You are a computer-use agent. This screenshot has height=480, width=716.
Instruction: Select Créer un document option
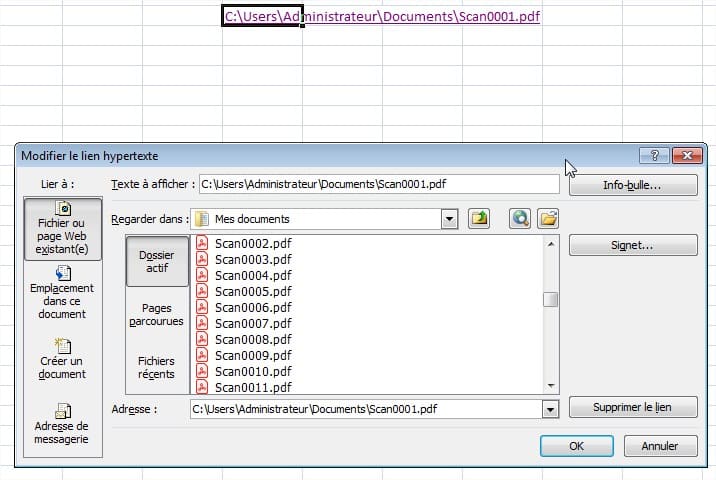click(63, 359)
